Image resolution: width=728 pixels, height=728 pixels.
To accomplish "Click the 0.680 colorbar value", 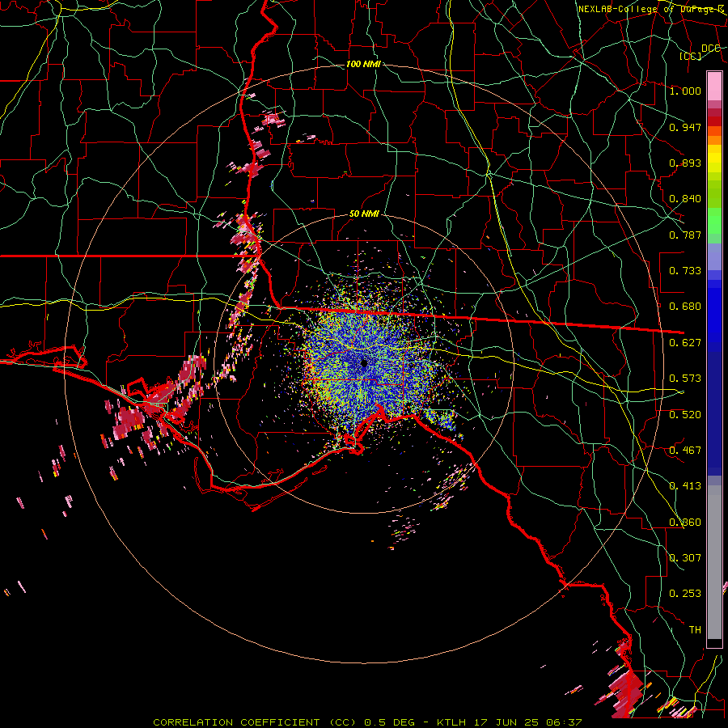I will click(x=685, y=307).
